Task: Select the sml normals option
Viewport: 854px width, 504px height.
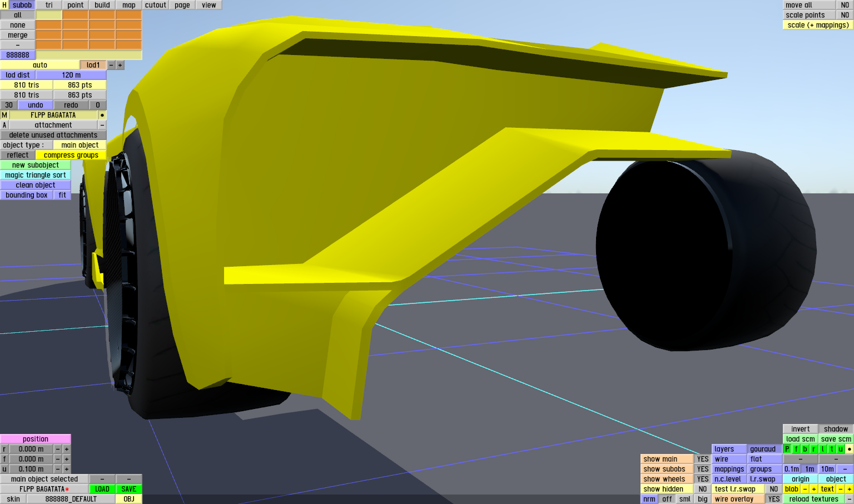Action: 685,499
